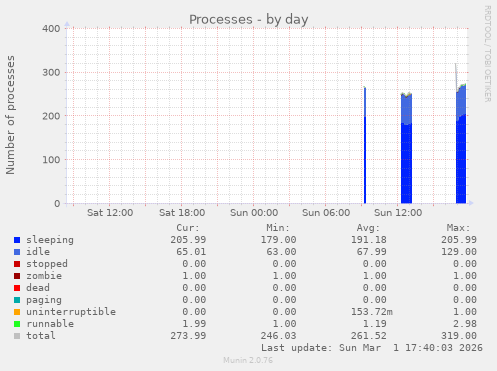497x371 pixels.
Task: Click the 'stopped' legend label
Action: 47,264
